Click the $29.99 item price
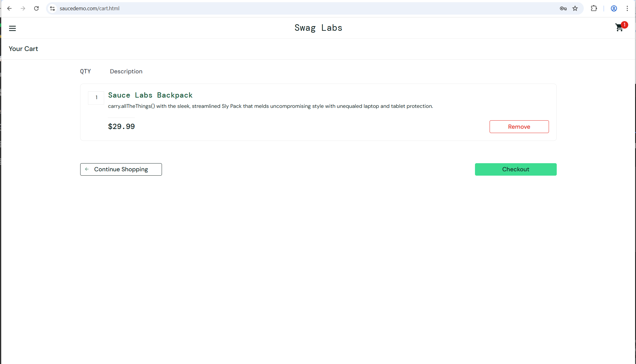 tap(121, 127)
